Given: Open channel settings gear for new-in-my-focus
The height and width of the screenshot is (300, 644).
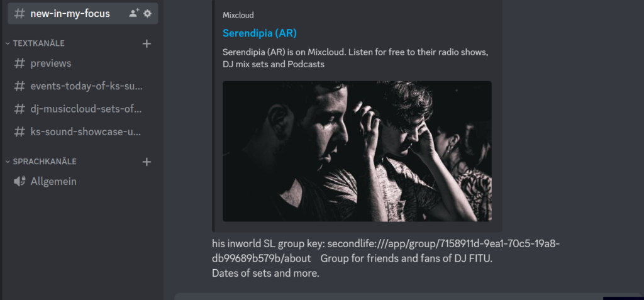Looking at the screenshot, I should pos(147,14).
